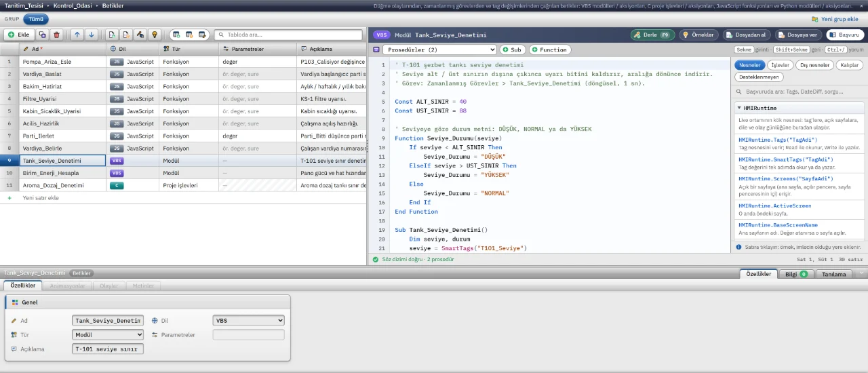The width and height of the screenshot is (868, 373).
Task: Click the VBS badge in the Tank_Seviye_Denetimi row
Action: point(117,161)
